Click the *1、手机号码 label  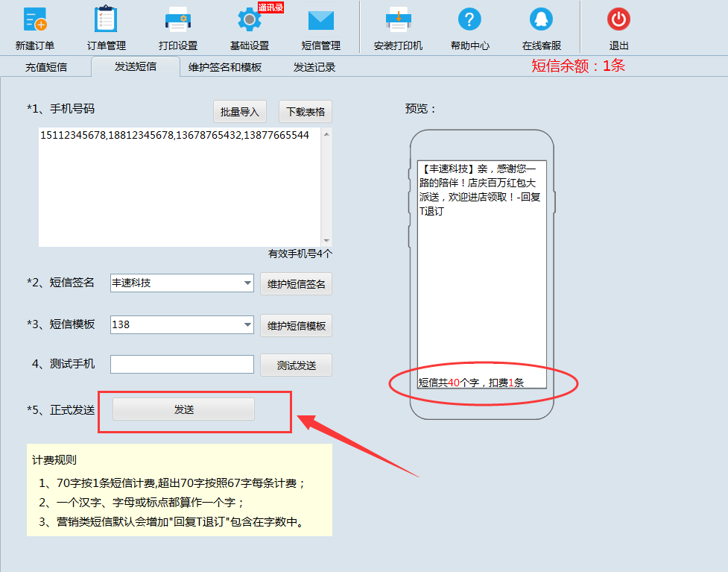click(x=60, y=109)
